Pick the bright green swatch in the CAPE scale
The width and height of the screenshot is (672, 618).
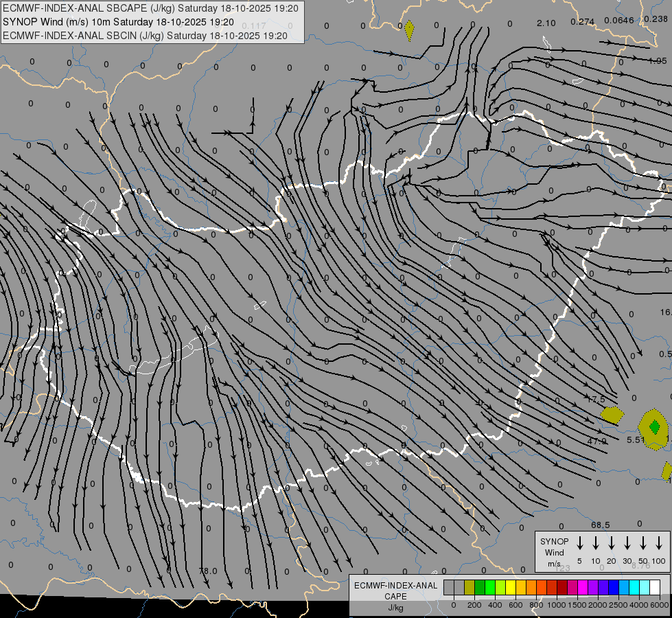490,587
